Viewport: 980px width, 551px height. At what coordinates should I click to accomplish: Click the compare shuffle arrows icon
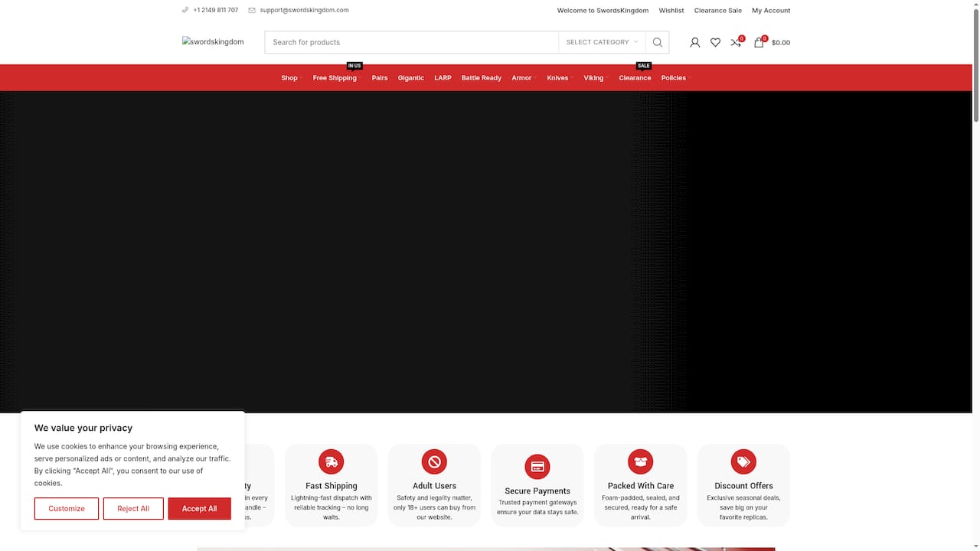point(736,43)
